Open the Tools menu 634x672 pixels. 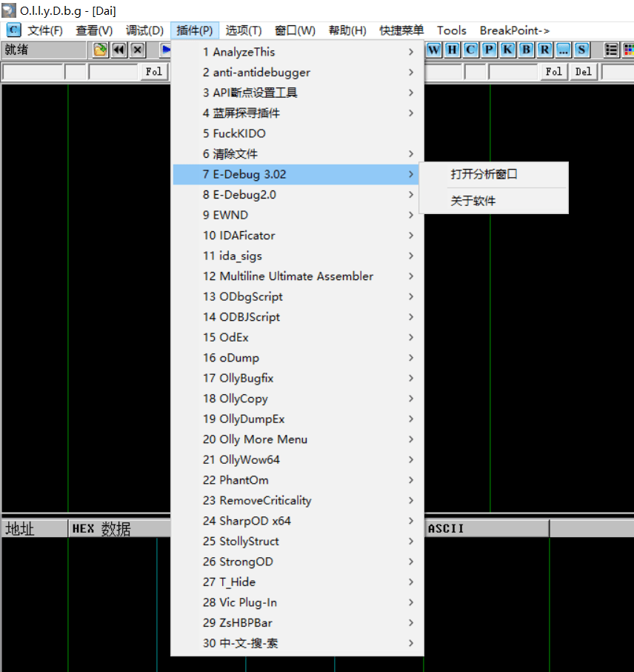[x=452, y=30]
